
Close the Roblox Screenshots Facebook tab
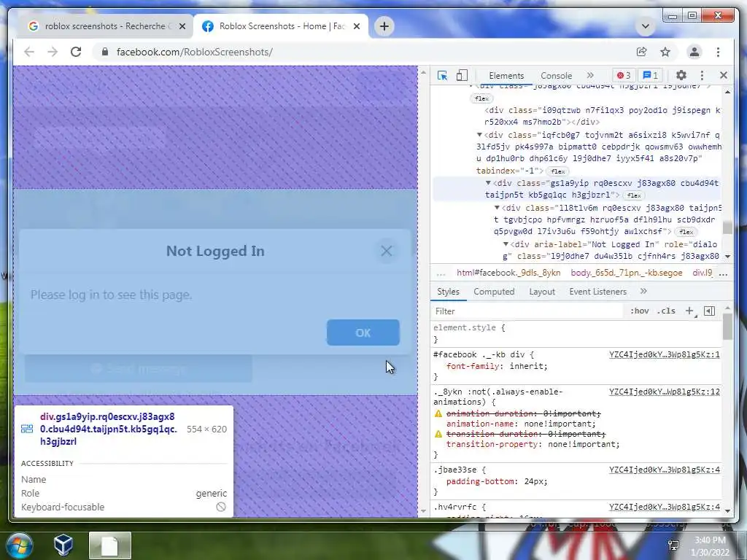click(x=356, y=26)
